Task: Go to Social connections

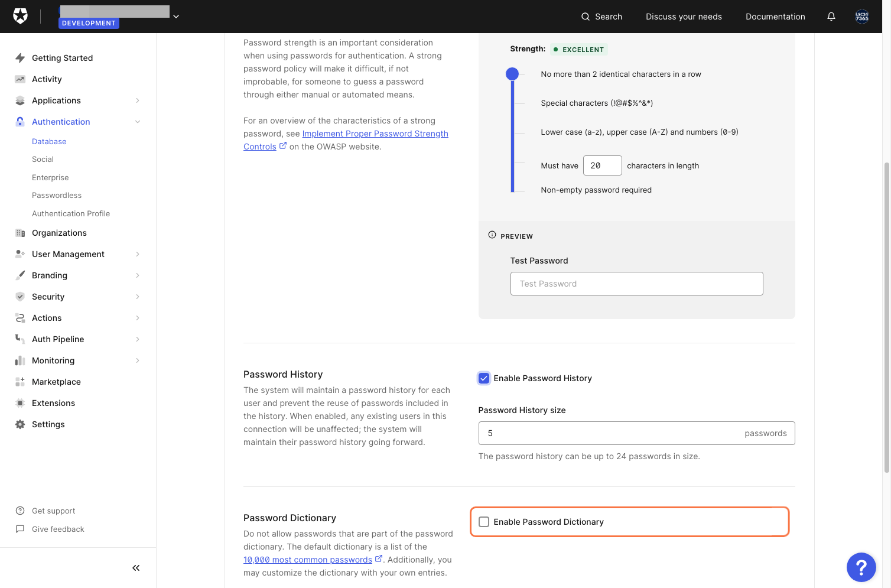Action: tap(43, 160)
